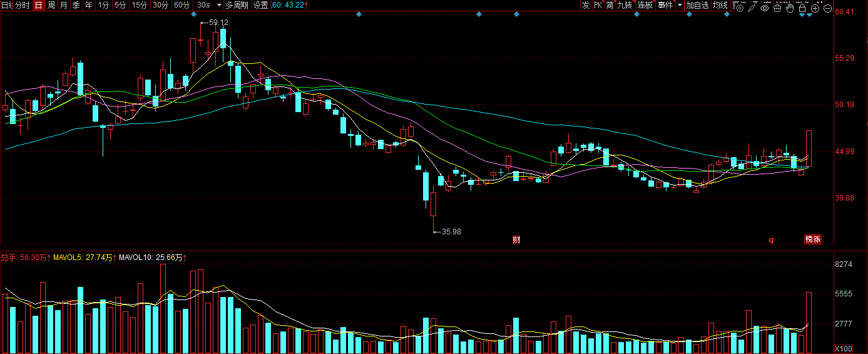
Task: Toggle the 九转 indicator button
Action: coord(625,5)
